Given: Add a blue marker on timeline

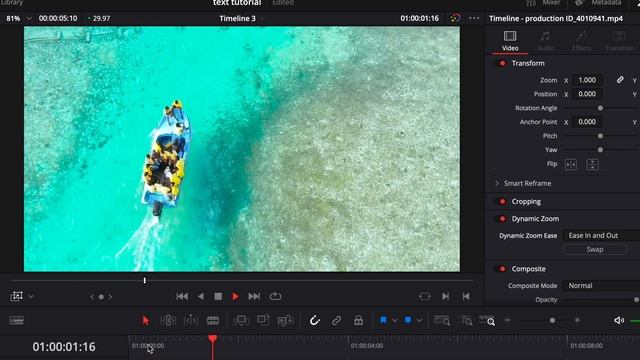Looking at the screenshot, I should (x=408, y=320).
